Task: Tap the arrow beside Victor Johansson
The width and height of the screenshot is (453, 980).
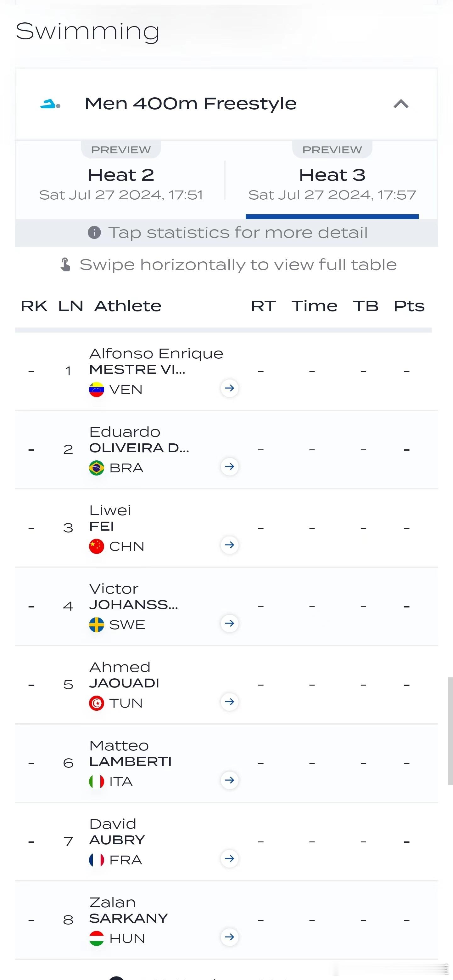Action: [x=230, y=623]
